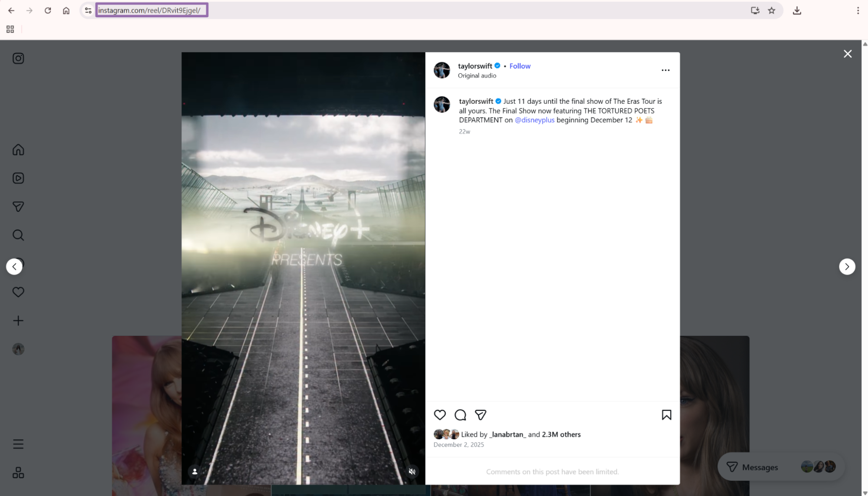Open taylorswift profile from the header username
Image resolution: width=868 pixels, height=496 pixels.
475,66
